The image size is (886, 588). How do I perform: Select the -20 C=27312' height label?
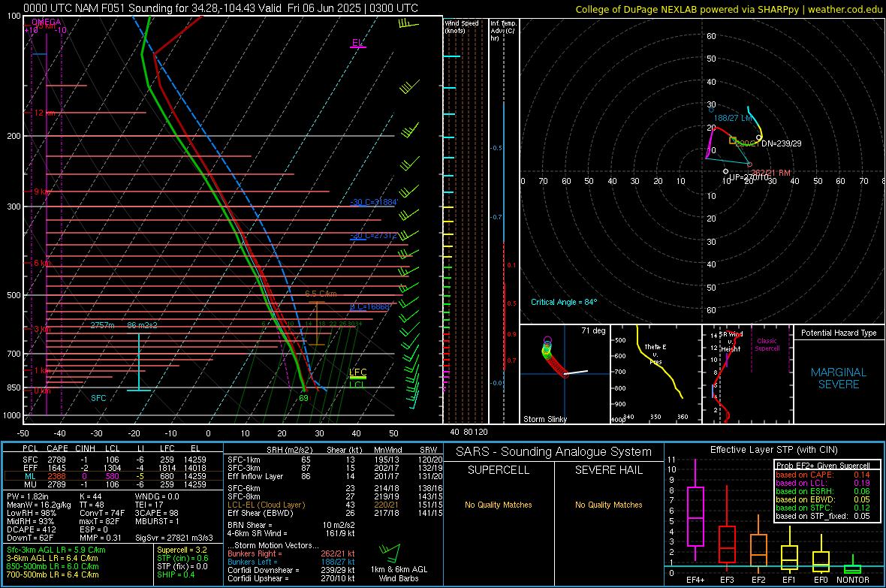373,235
